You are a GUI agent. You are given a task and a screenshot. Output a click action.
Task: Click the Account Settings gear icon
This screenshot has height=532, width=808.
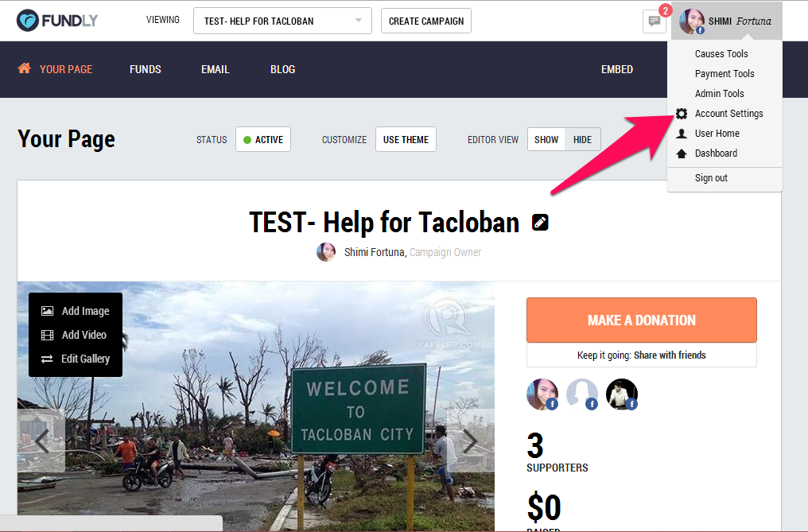point(682,114)
